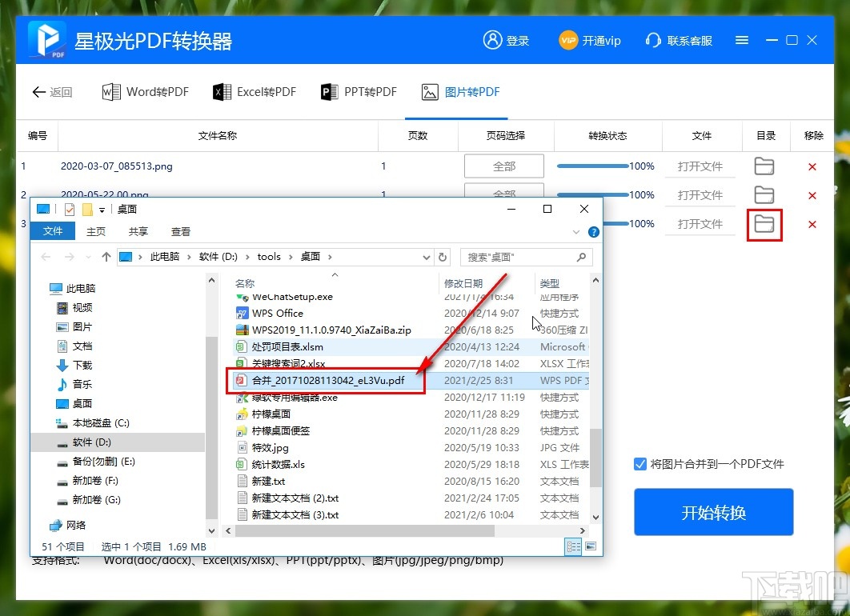Image resolution: width=850 pixels, height=616 pixels.
Task: Switch explorer to thumbnail view toggle
Action: pos(591,546)
